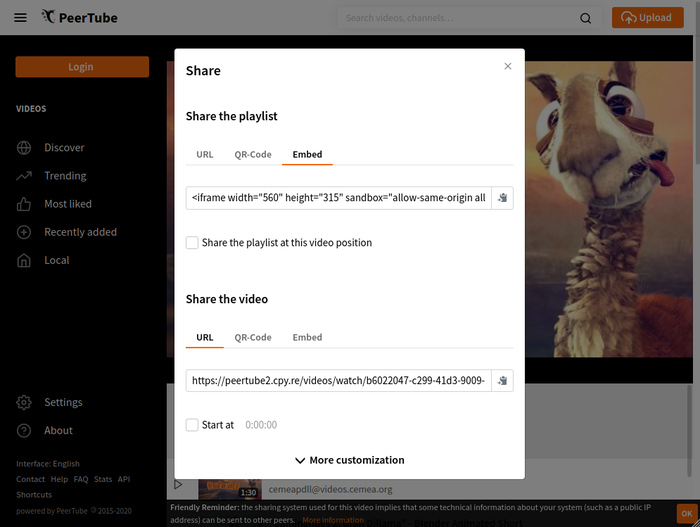Open the Shortcuts link

tap(34, 495)
